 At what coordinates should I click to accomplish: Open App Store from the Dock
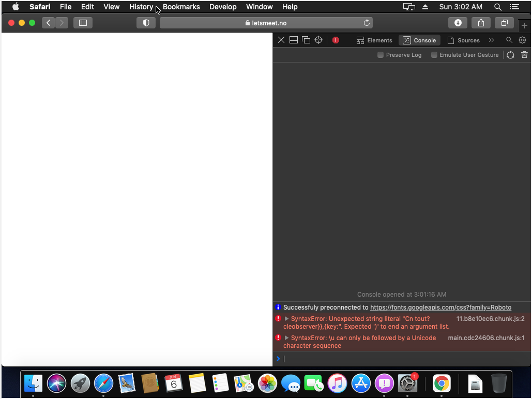click(x=361, y=383)
